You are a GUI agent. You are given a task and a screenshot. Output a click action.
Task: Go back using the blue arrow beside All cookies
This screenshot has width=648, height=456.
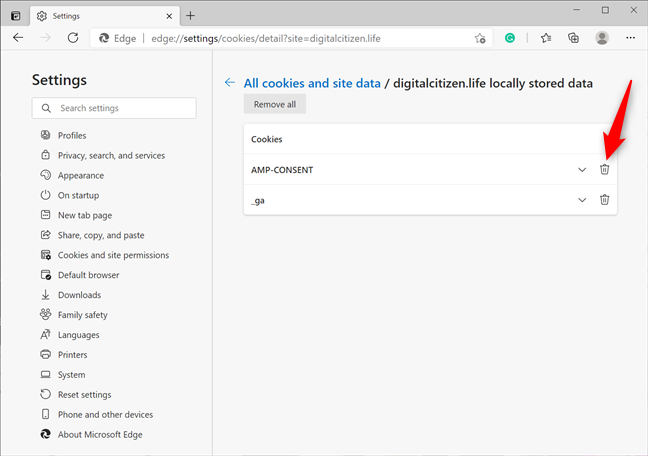tap(230, 82)
